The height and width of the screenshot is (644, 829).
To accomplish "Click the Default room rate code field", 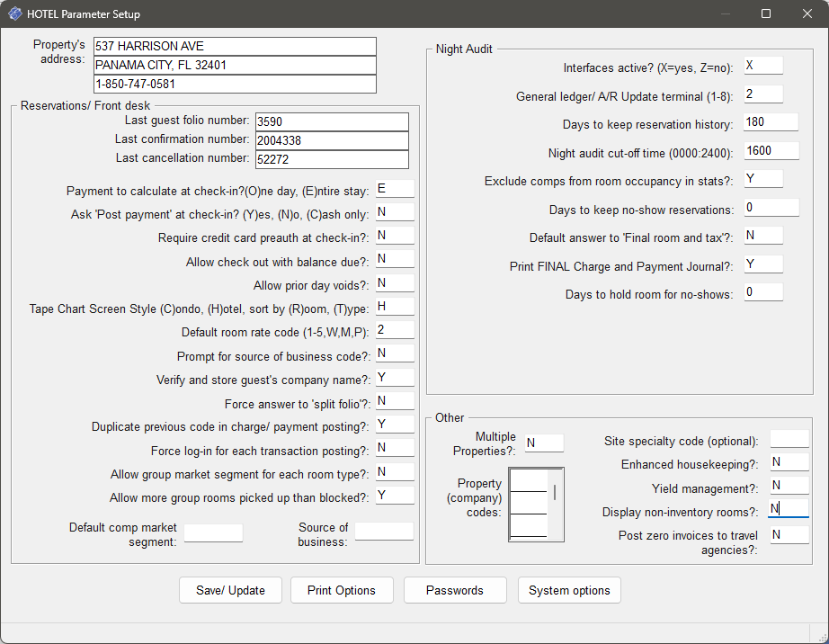I will pyautogui.click(x=395, y=330).
